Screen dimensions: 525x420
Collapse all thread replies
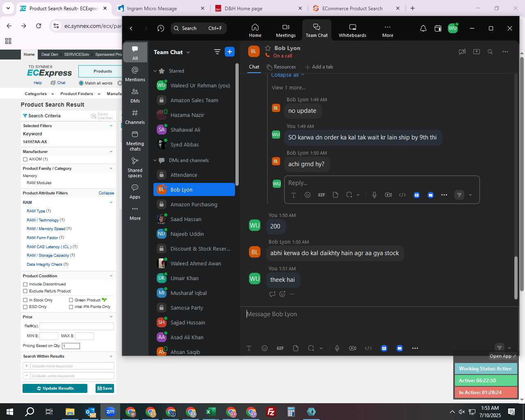[x=288, y=75]
